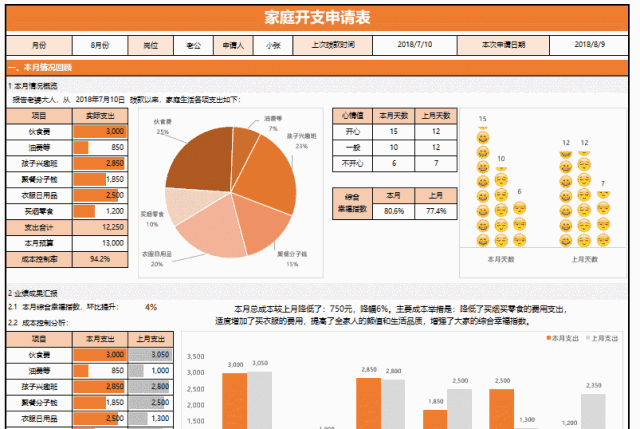The height and width of the screenshot is (429, 640).
Task: Click the 实际支出 column header
Action: [x=100, y=116]
